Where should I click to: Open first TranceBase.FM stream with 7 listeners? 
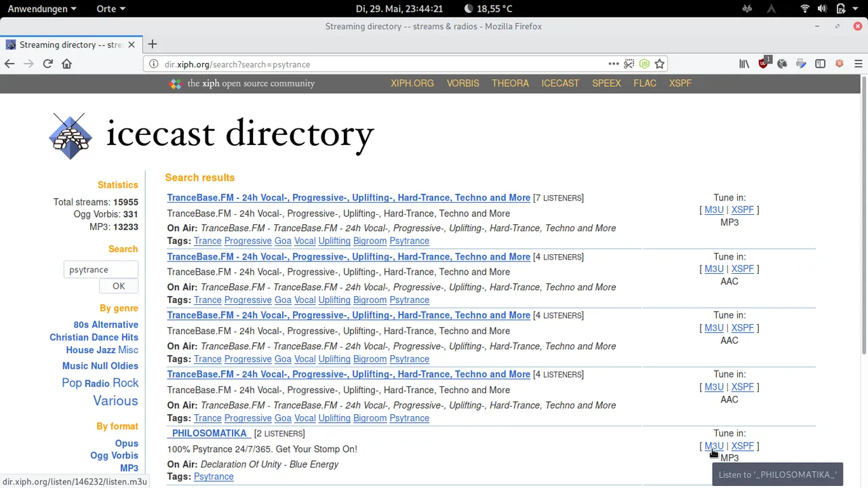pos(349,198)
